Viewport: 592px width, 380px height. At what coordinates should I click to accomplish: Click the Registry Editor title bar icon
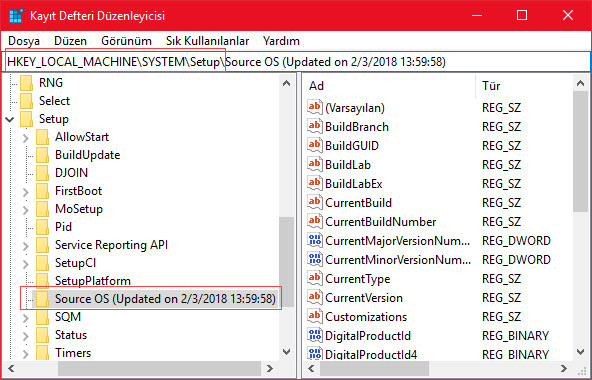click(16, 15)
